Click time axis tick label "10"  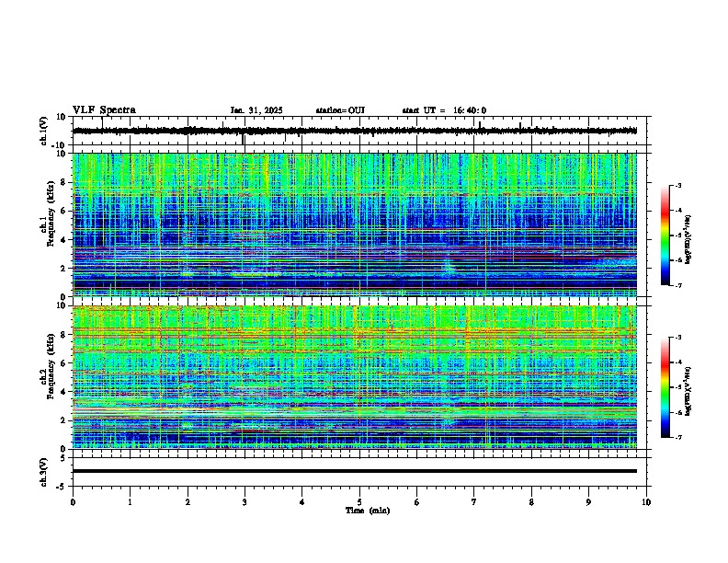tap(646, 502)
